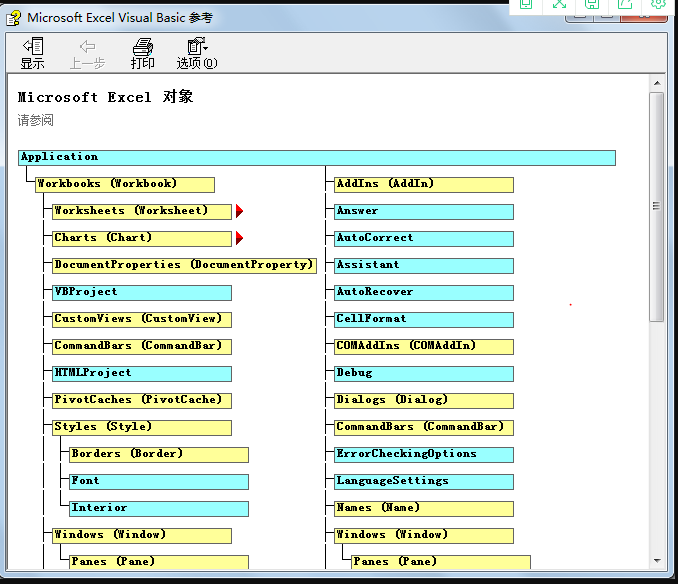Open the Debug object
This screenshot has height=584, width=678.
pos(424,373)
